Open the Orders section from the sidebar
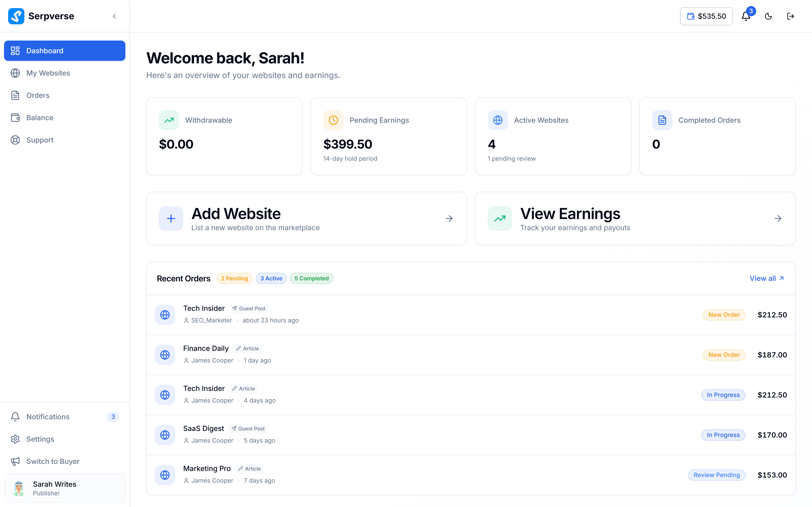 (x=38, y=95)
